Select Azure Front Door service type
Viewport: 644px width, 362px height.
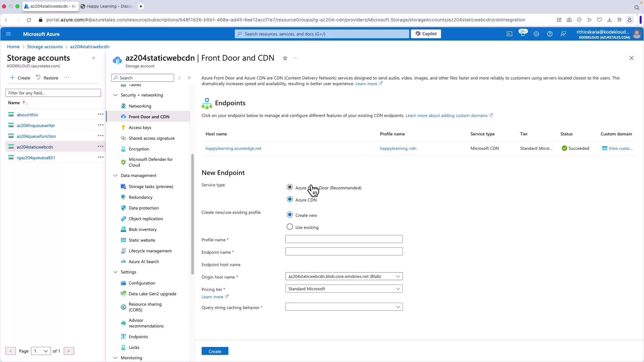[x=290, y=187]
